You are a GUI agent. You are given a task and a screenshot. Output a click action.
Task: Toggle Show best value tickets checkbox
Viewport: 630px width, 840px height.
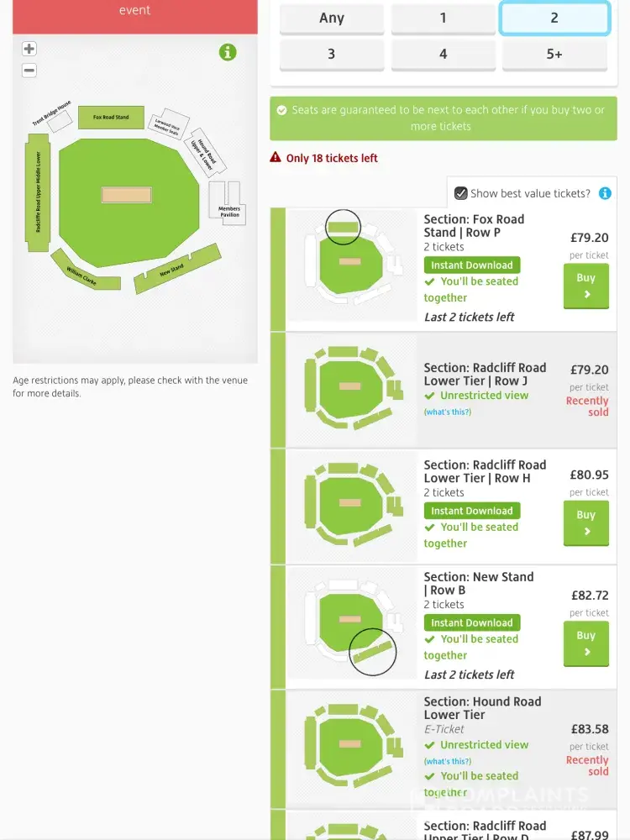click(x=460, y=193)
